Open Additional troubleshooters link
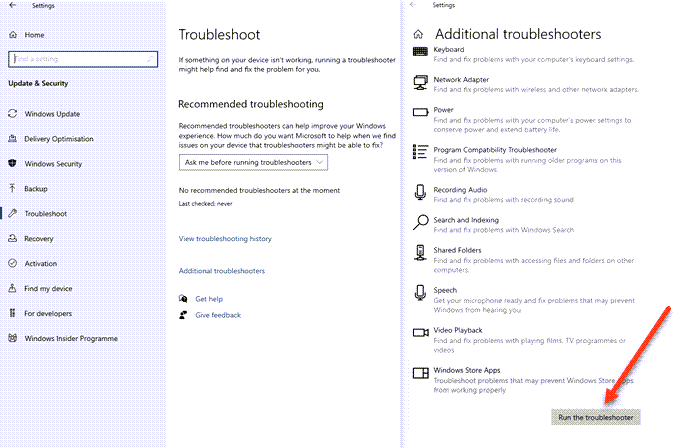Viewport: 700px width, 448px height. pos(222,271)
